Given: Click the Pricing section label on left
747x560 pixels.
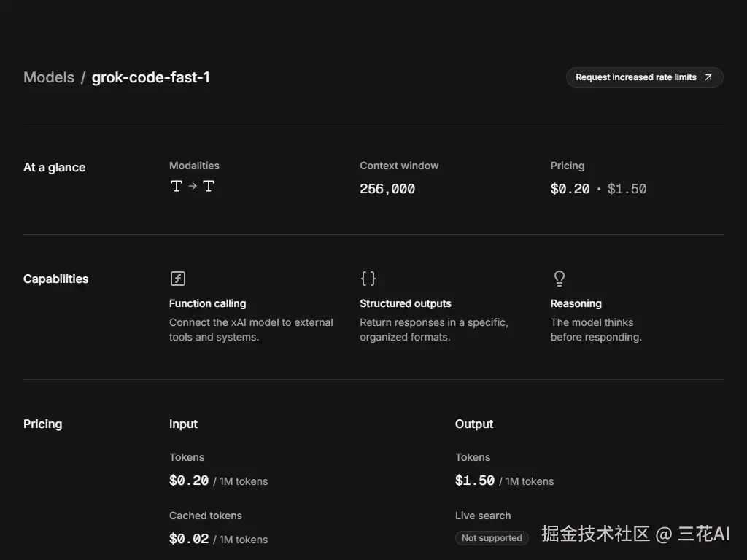Looking at the screenshot, I should coord(43,424).
